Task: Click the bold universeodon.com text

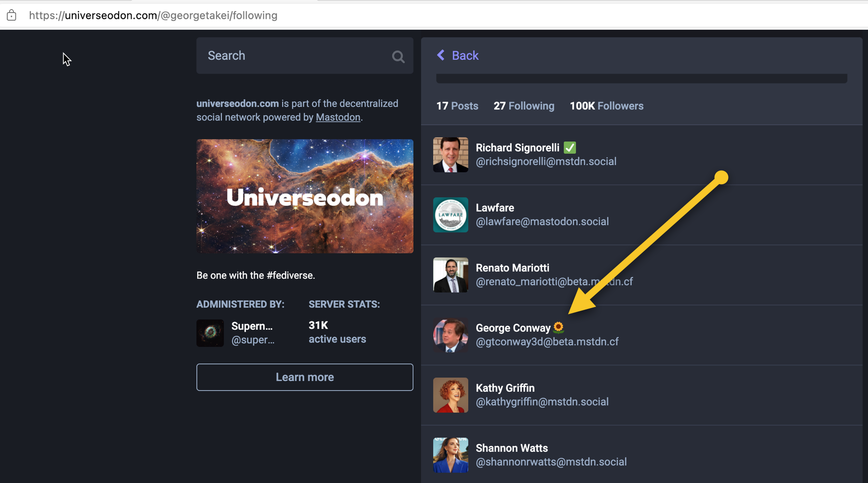Action: [x=237, y=104]
